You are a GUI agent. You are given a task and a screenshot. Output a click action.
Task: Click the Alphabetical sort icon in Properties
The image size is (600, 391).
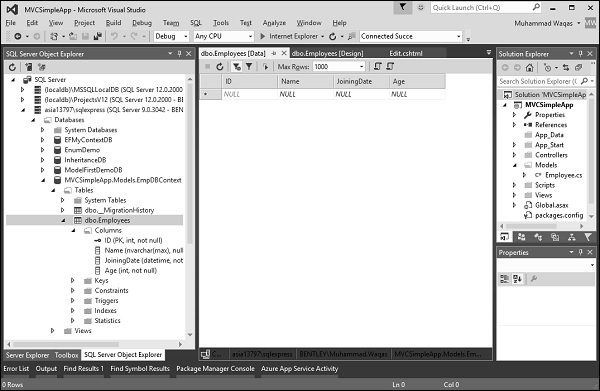(x=517, y=279)
